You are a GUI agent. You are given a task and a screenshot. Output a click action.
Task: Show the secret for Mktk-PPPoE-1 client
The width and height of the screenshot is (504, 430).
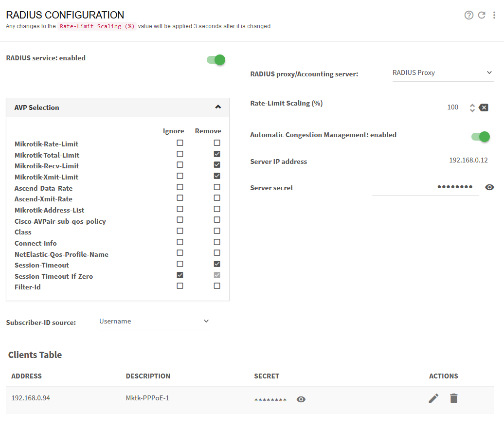(x=301, y=399)
